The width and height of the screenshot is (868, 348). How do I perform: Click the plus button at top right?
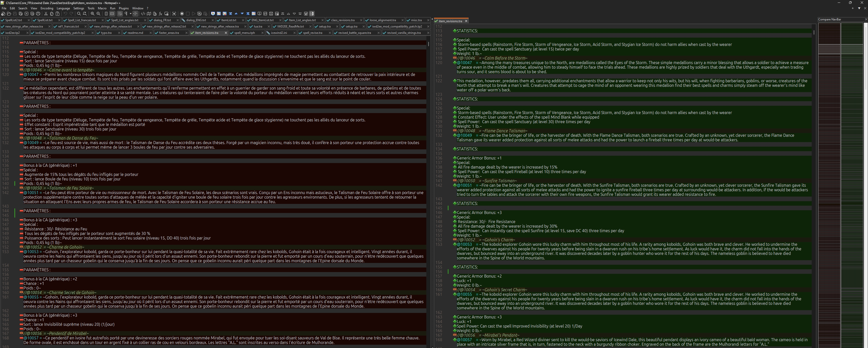click(x=853, y=8)
